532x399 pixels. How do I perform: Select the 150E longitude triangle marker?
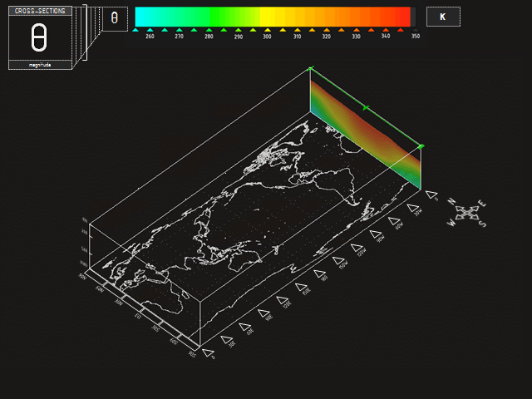pyautogui.click(x=302, y=287)
